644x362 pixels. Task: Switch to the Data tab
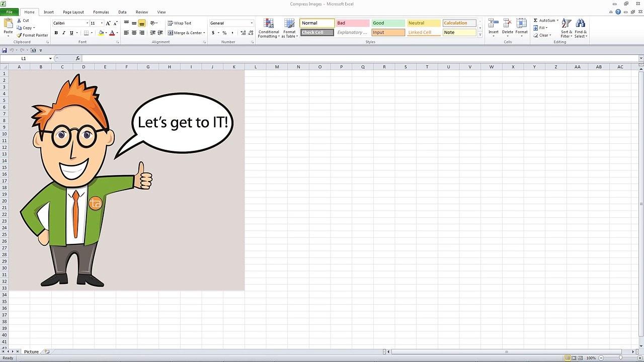[122, 12]
